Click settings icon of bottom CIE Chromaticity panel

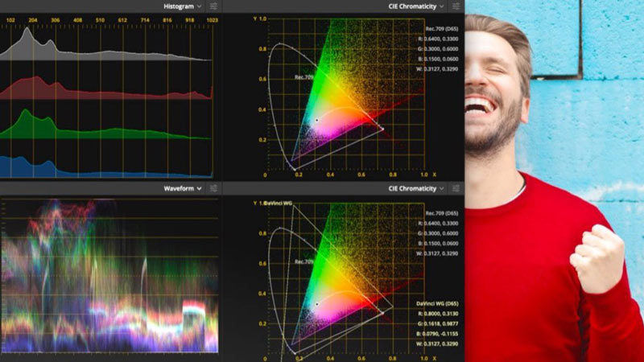click(x=454, y=188)
